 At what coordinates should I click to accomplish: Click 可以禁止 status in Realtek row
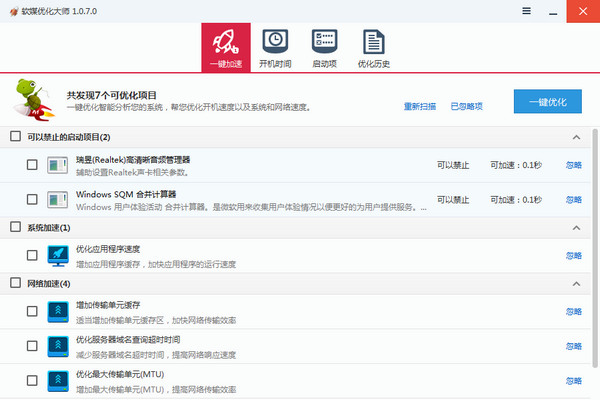coord(453,165)
